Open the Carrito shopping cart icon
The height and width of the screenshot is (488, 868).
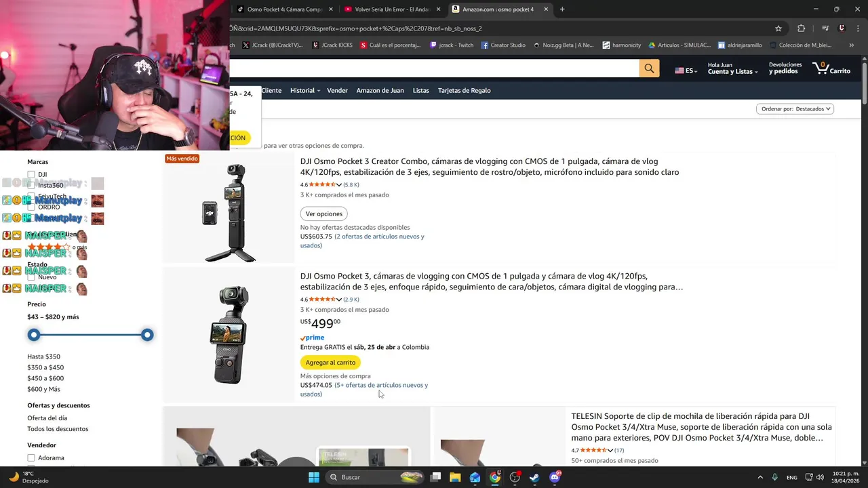pos(831,68)
